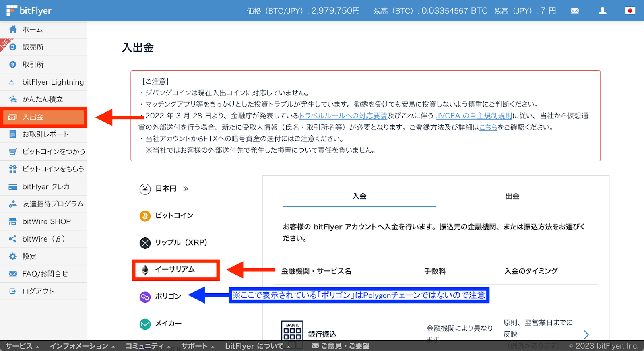Click the Ethereum diamond icon
644x351 pixels.
tap(145, 270)
